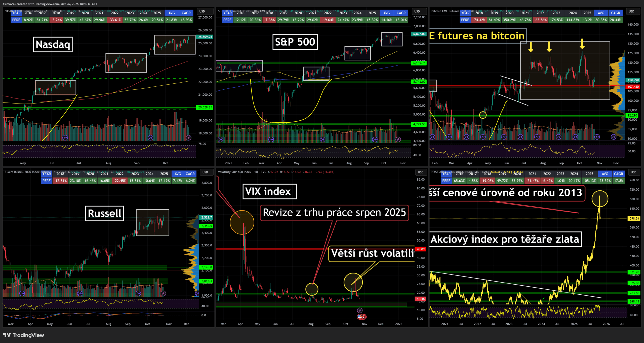This screenshot has width=644, height=343.
Task: Open Bitcoin chart rollover icon just before Mar label
Action: click(x=449, y=137)
